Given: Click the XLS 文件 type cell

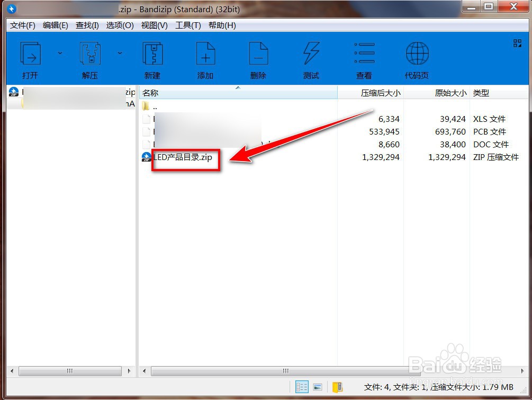Looking at the screenshot, I should [489, 119].
